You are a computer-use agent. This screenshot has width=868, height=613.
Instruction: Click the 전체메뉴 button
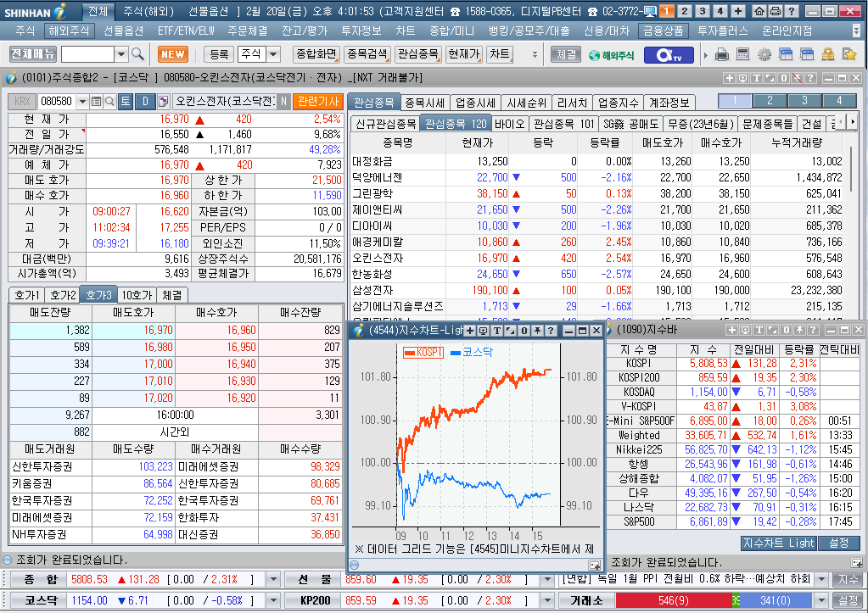33,53
